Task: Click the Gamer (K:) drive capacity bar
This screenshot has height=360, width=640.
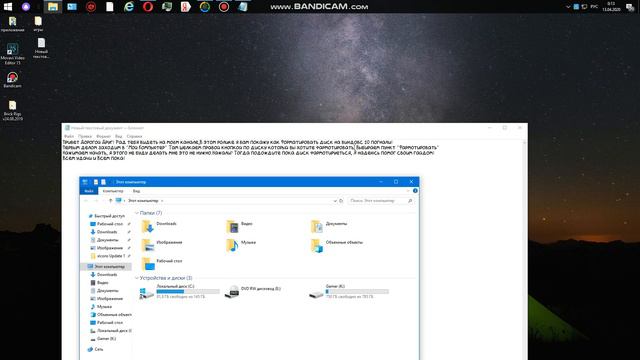Action: coord(357,291)
